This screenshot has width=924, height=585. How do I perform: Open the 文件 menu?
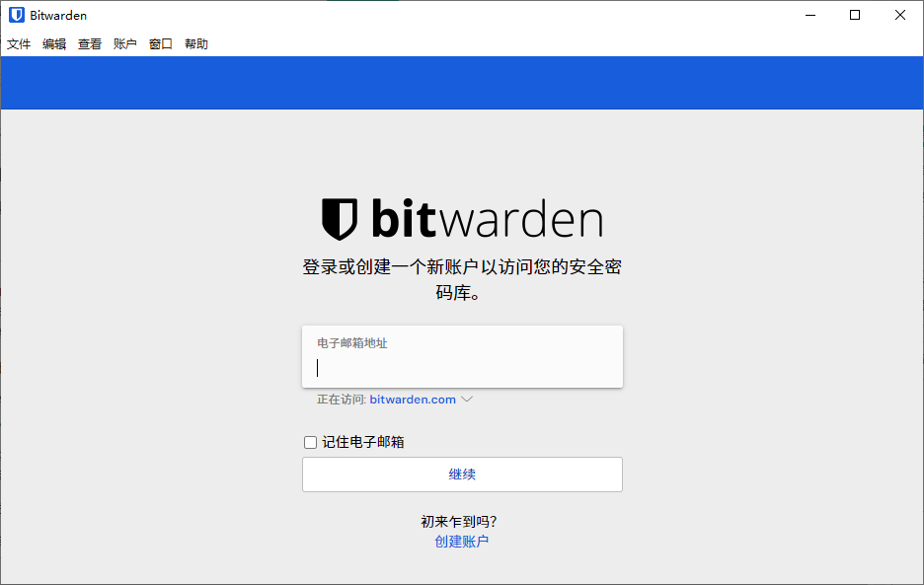(x=19, y=44)
